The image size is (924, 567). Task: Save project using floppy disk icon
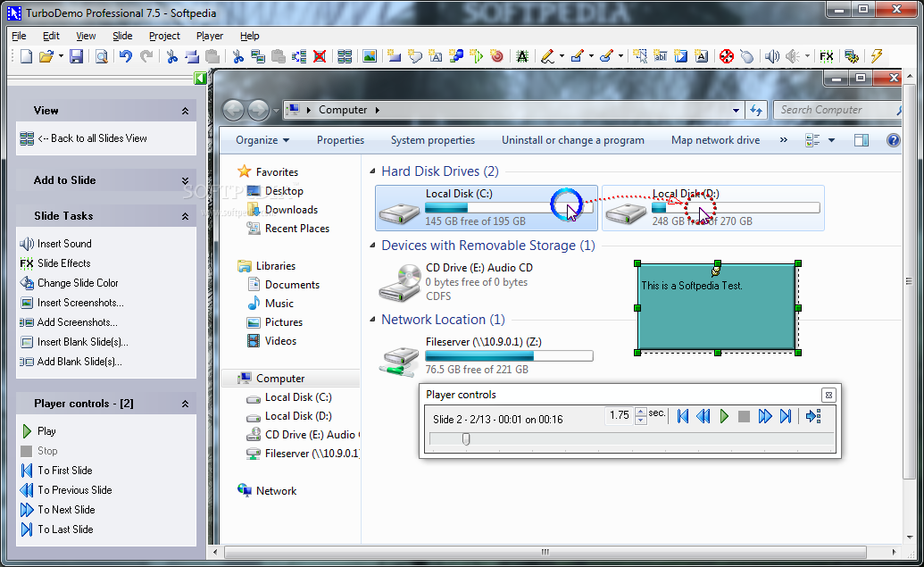click(76, 56)
